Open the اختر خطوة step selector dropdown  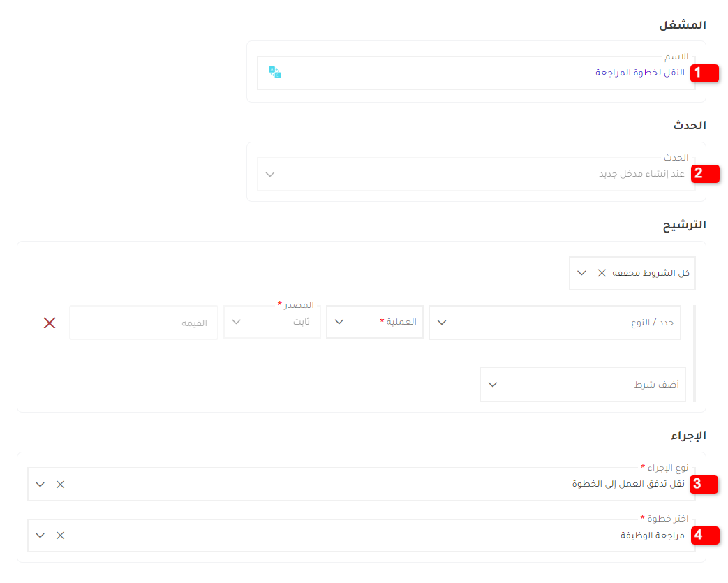coord(40,536)
